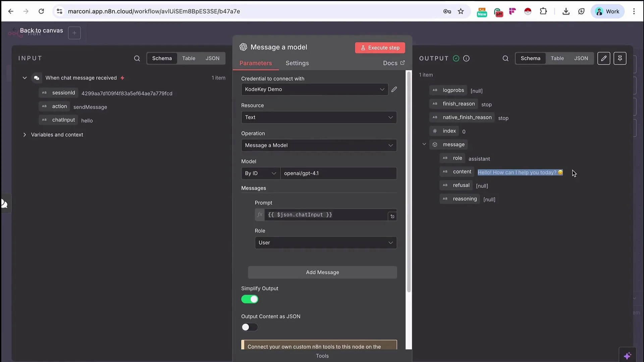644x362 pixels.
Task: Click the OpenAI node icon
Action: 243,47
